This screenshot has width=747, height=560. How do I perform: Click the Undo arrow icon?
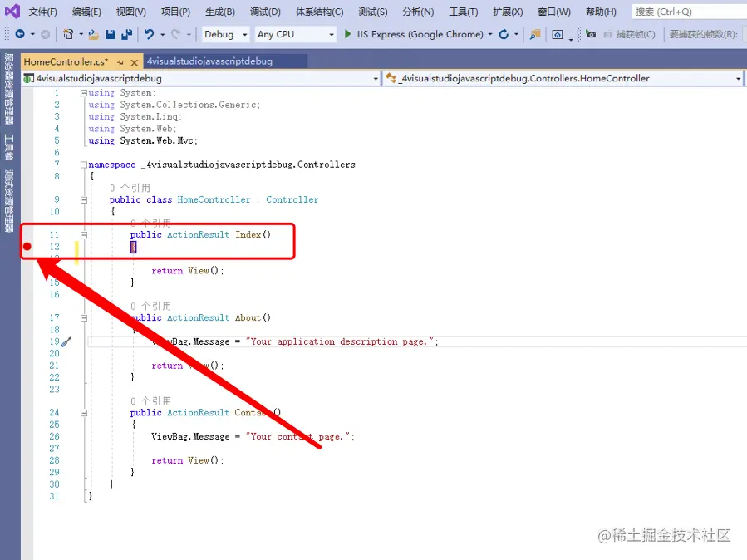coord(150,34)
